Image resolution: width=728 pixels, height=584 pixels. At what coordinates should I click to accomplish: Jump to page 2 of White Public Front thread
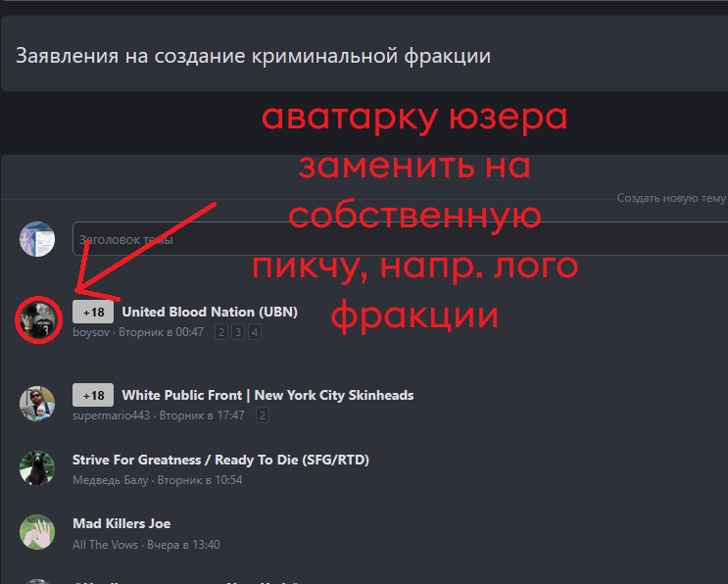pyautogui.click(x=263, y=415)
